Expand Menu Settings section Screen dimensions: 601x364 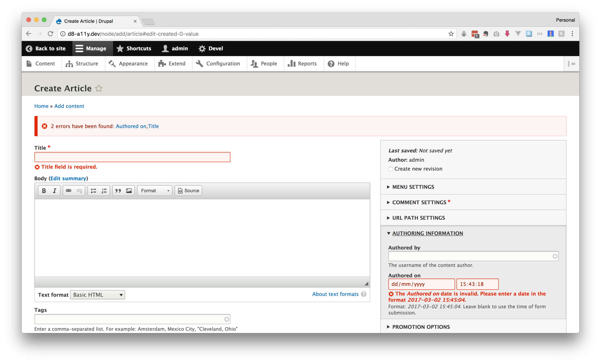pyautogui.click(x=413, y=187)
